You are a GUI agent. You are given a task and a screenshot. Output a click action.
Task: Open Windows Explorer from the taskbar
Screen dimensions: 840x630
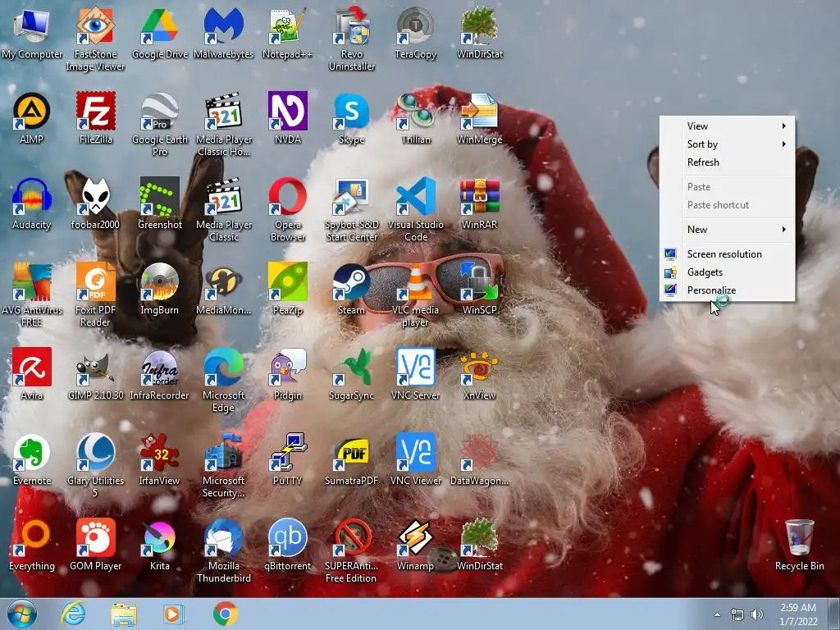coord(124,614)
